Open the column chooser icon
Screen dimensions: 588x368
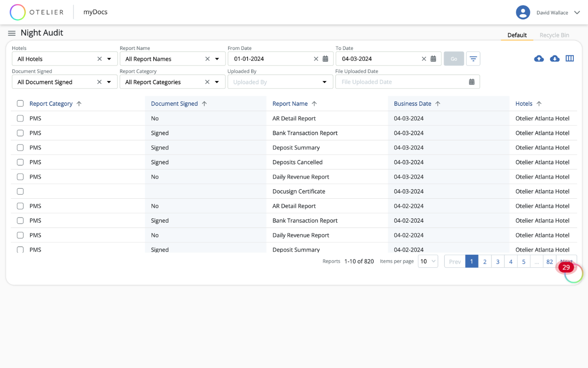pos(570,58)
